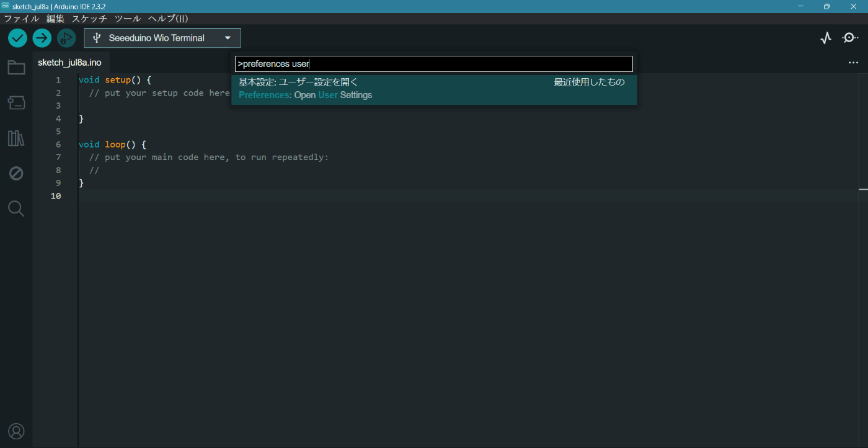Viewport: 868px width, 448px height.
Task: Click line number 1 in gutter
Action: 58,80
